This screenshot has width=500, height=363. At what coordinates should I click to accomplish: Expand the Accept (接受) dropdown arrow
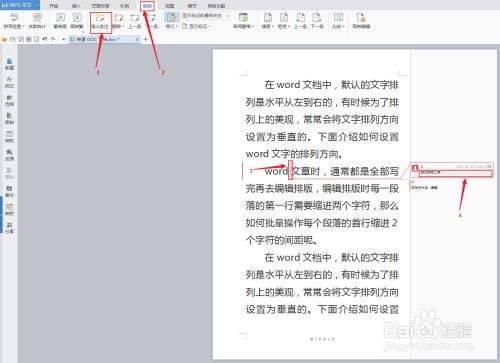(x=273, y=26)
